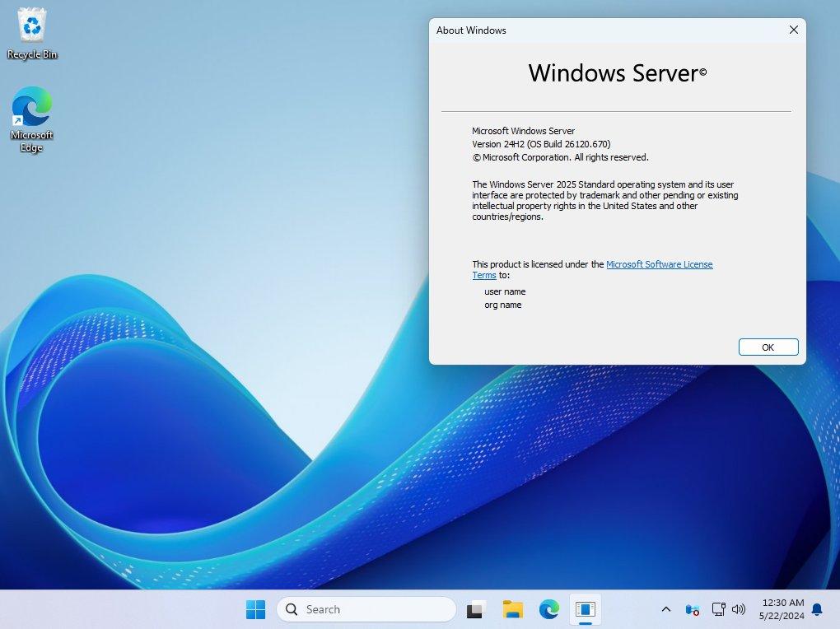Open Task View from the taskbar
Image resolution: width=840 pixels, height=629 pixels.
[475, 609]
